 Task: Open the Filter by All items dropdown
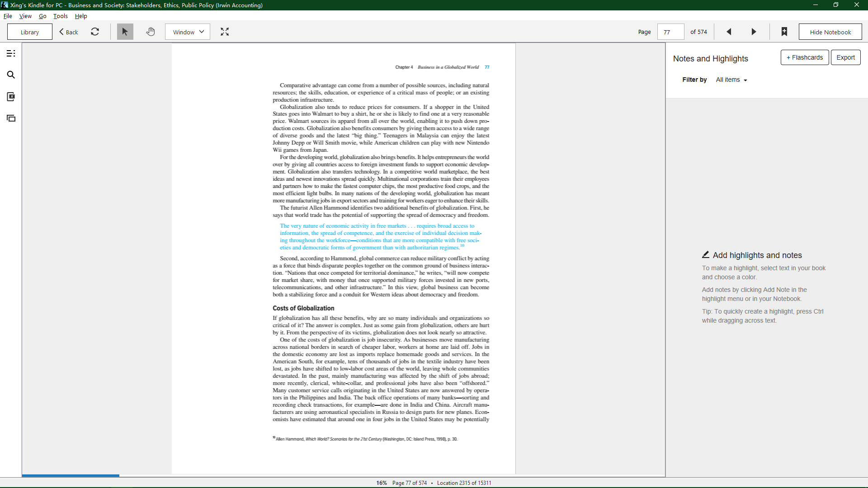731,80
